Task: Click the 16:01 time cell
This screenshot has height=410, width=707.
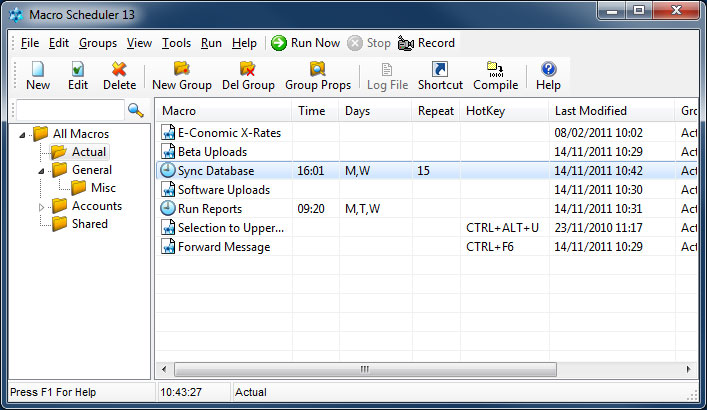Action: (x=311, y=171)
